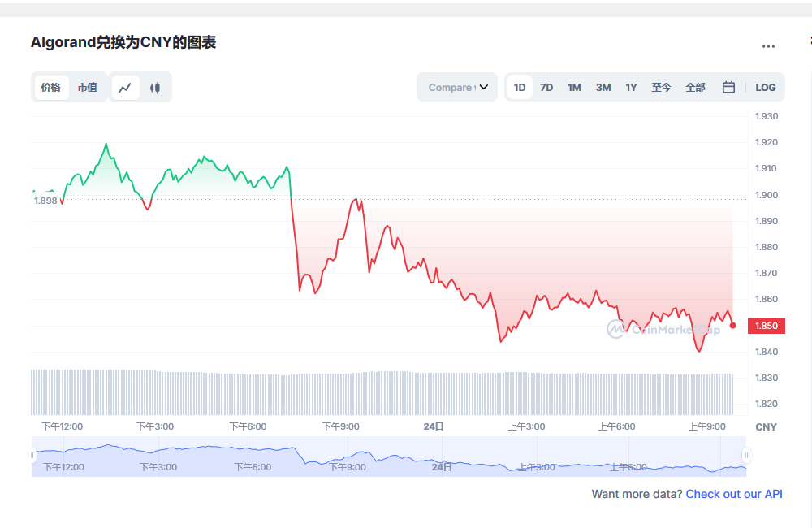
Task: Toggle LOG scale on chart
Action: (x=766, y=88)
